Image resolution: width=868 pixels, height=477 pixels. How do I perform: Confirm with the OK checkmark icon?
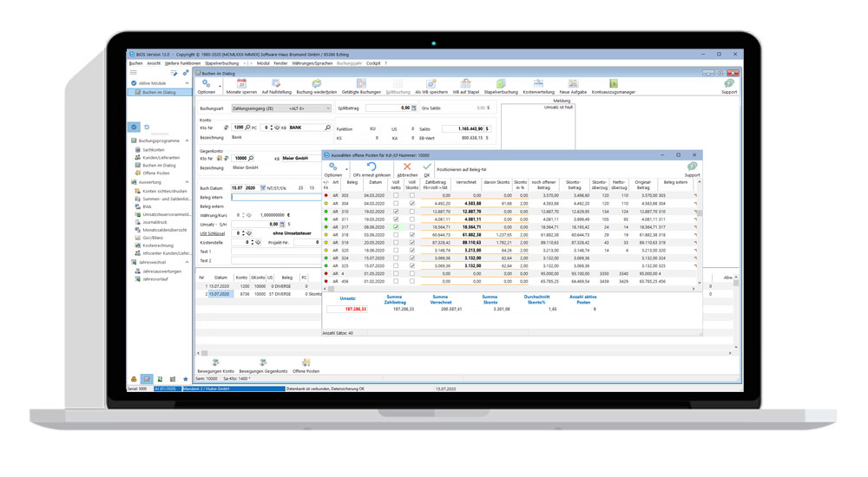point(427,167)
